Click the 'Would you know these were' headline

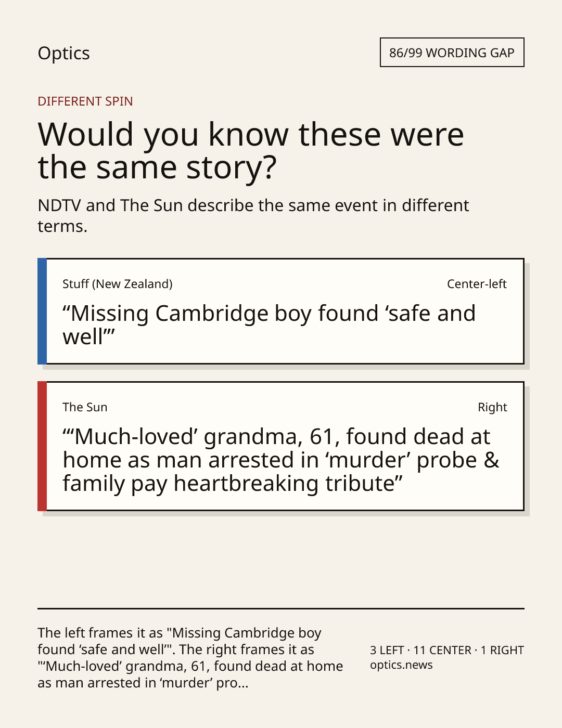tap(251, 134)
